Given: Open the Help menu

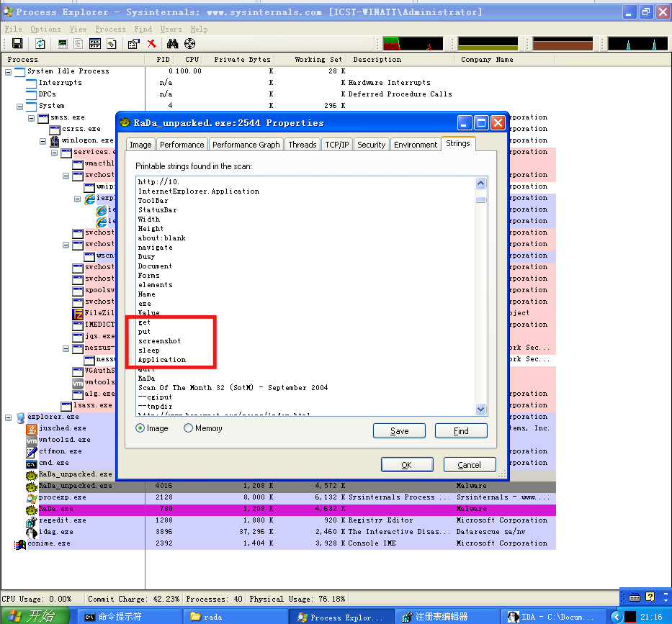Looking at the screenshot, I should 200,29.
